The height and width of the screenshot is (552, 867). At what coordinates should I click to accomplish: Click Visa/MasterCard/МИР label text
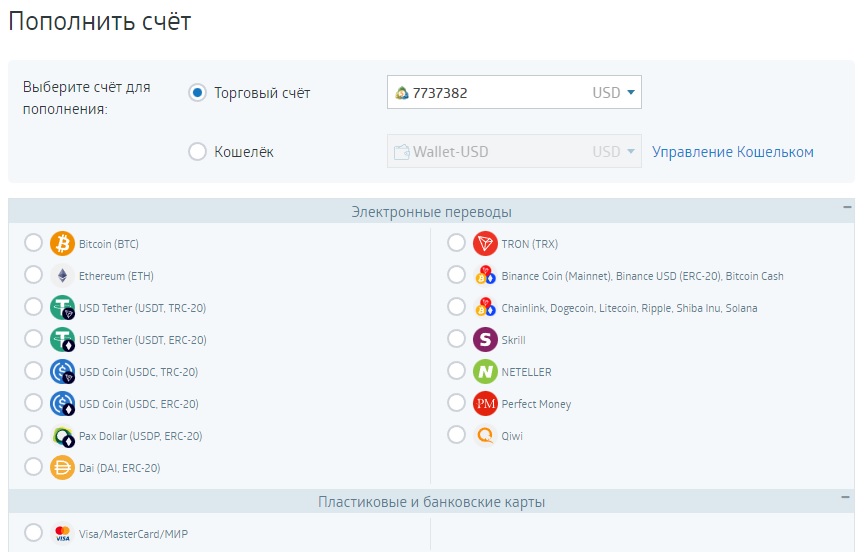[x=133, y=534]
